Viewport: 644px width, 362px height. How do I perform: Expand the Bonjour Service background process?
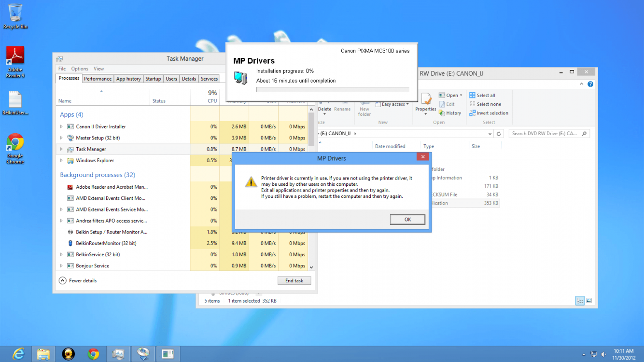pyautogui.click(x=61, y=266)
